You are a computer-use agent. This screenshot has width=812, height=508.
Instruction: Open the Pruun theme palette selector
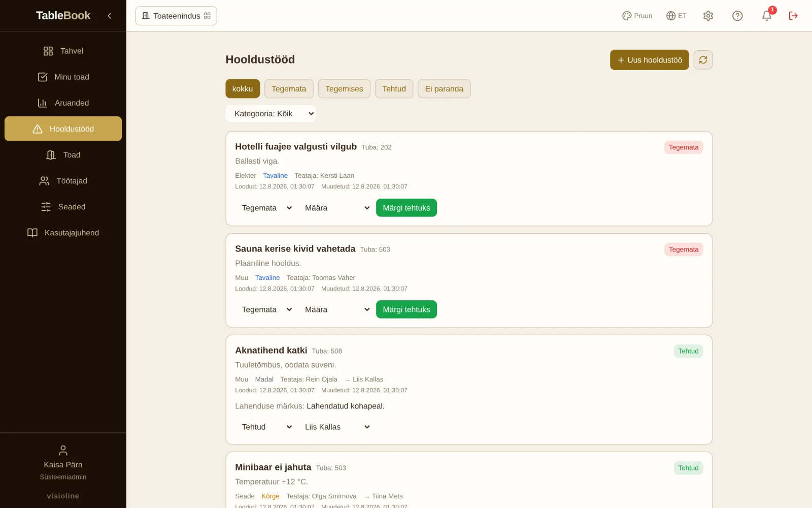(637, 16)
